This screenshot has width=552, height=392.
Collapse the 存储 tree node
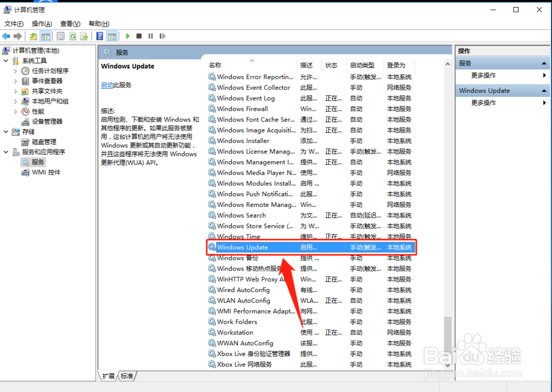(6, 132)
